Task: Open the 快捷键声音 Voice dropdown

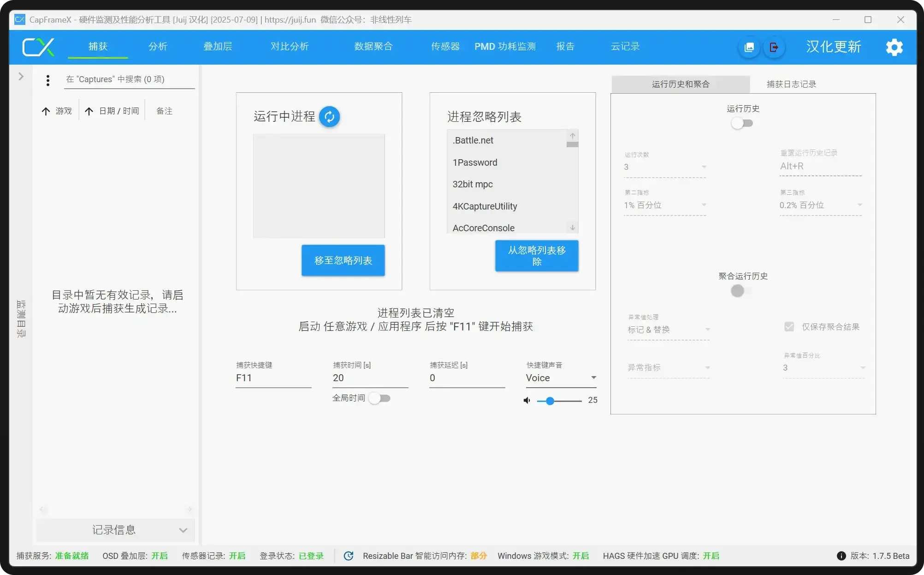Action: click(x=561, y=378)
